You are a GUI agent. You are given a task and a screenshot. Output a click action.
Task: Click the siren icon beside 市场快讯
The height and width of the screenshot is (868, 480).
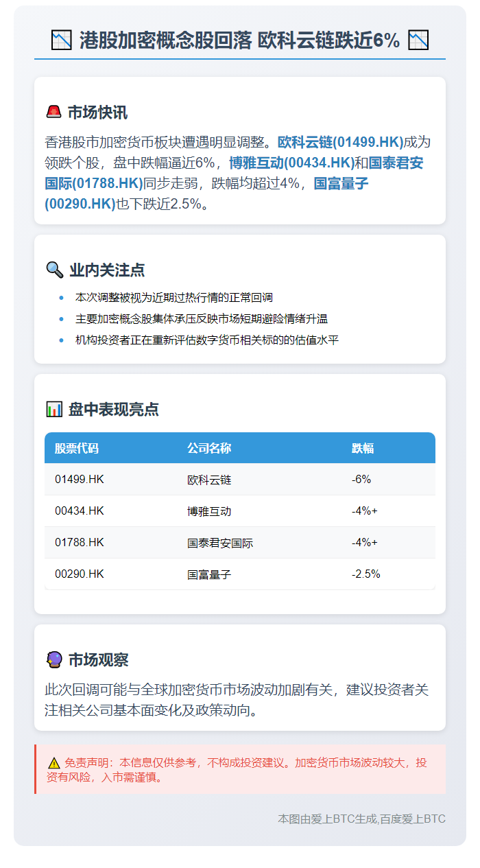tap(53, 113)
